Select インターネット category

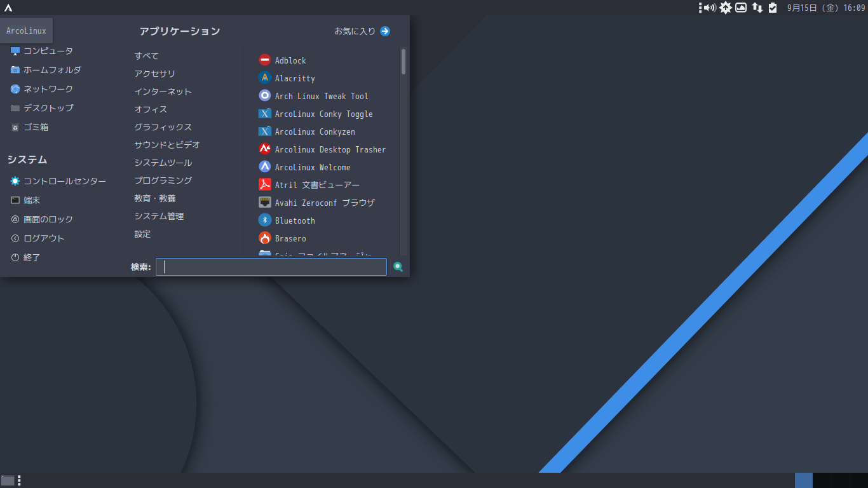pos(163,91)
